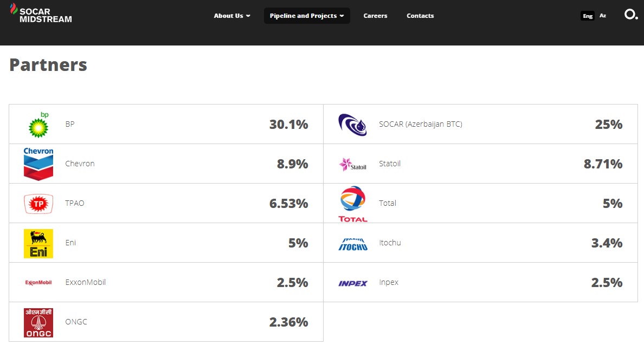Click the Eni yellow logo
Screen dimensions: 644x345
click(38, 243)
